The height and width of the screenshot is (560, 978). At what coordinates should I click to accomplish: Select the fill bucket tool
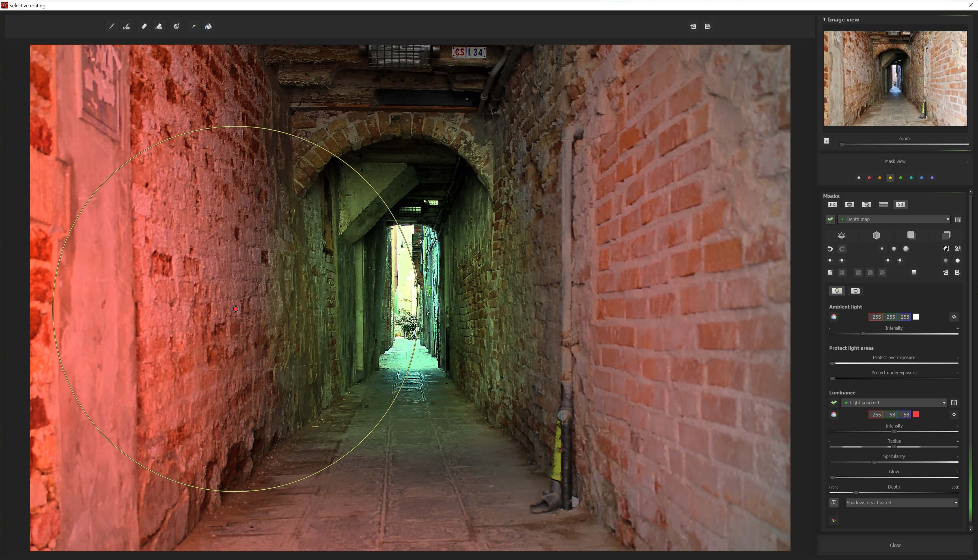pyautogui.click(x=208, y=26)
